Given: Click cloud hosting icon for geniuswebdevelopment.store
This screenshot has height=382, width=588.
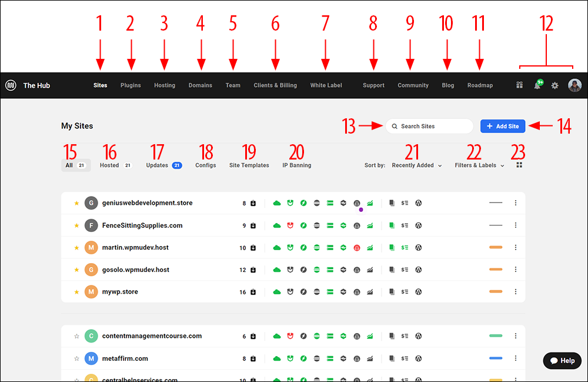Looking at the screenshot, I should pyautogui.click(x=277, y=203).
